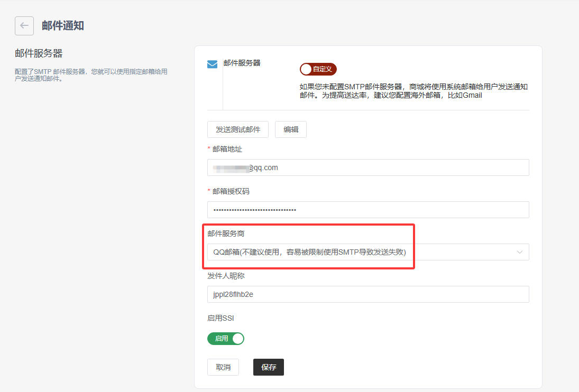Image resolution: width=579 pixels, height=392 pixels.
Task: Click the left 邮件服务器 section heading
Action: [39, 53]
